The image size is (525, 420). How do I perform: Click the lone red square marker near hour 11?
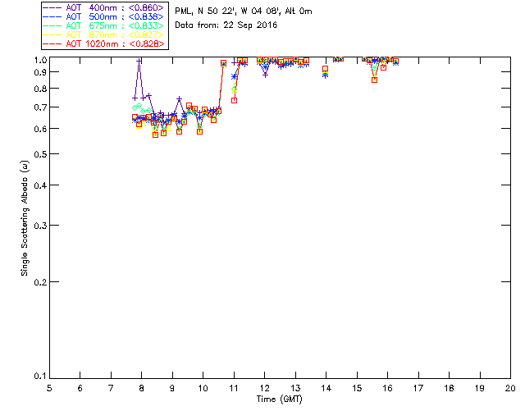(x=235, y=100)
